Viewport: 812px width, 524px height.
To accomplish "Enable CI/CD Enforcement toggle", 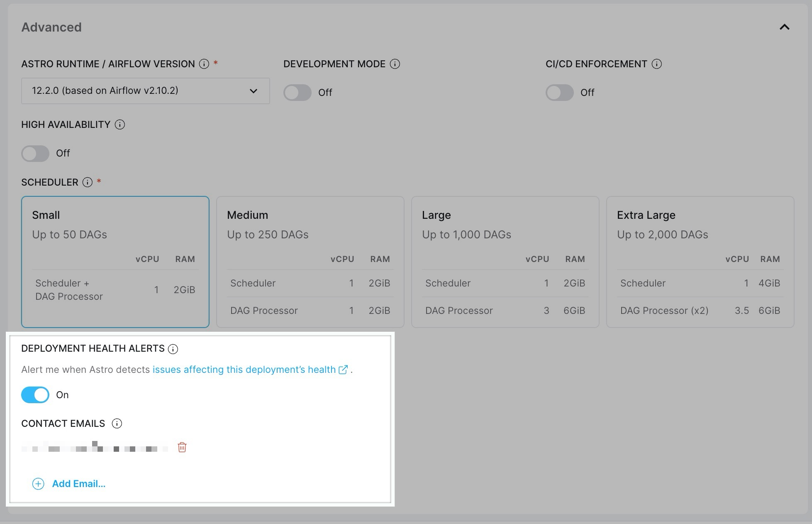I will (559, 93).
